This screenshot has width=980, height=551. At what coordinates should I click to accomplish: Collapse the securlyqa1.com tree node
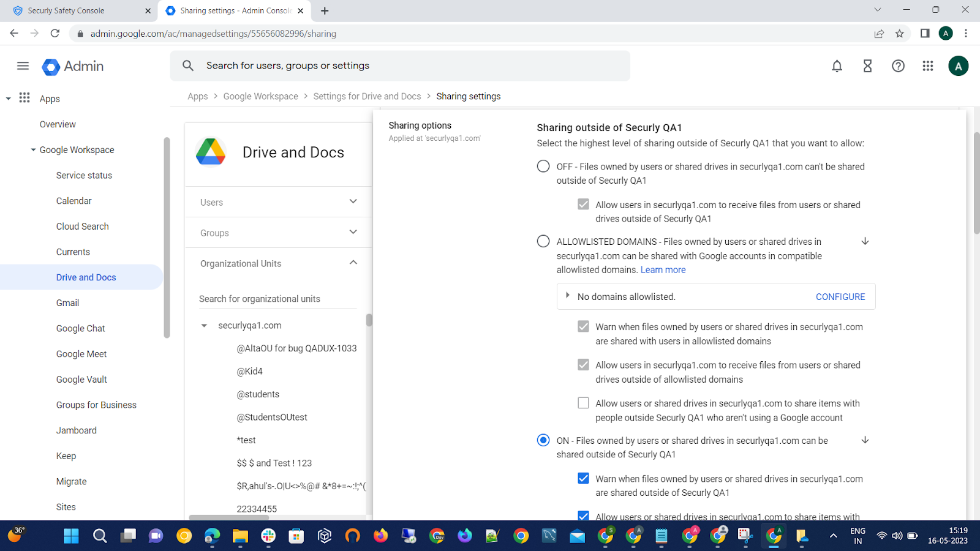tap(204, 326)
